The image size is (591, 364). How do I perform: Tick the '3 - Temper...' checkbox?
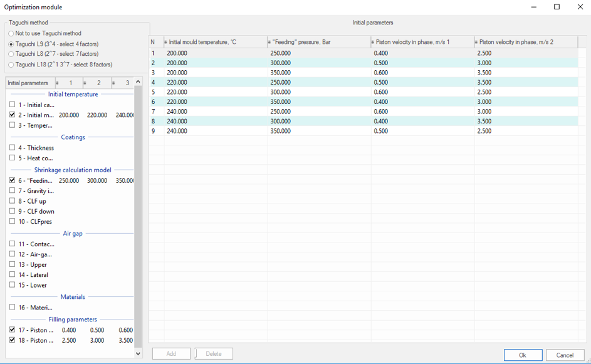coord(12,125)
